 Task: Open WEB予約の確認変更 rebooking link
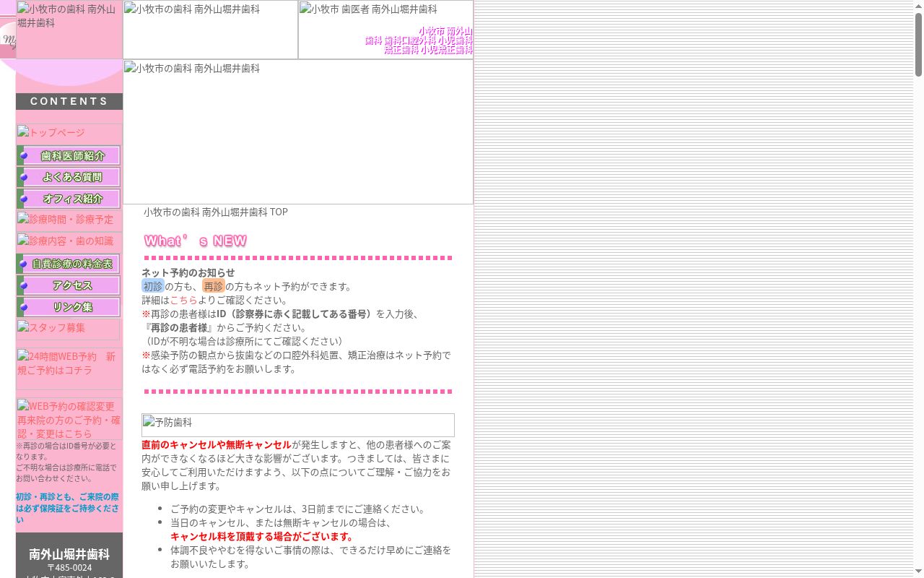tap(69, 420)
